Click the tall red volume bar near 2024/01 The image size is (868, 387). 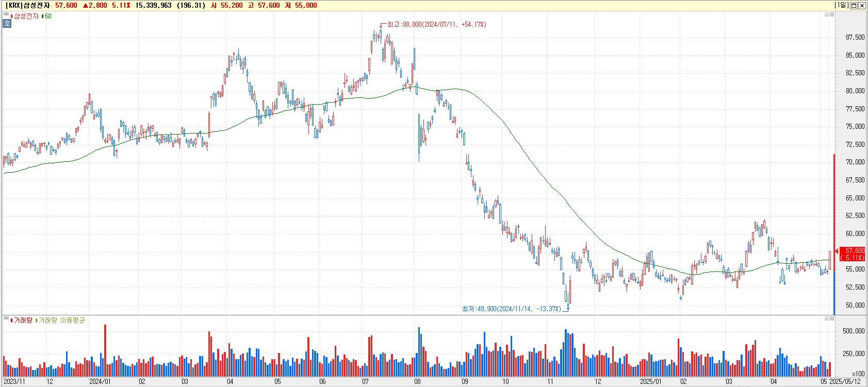click(105, 351)
